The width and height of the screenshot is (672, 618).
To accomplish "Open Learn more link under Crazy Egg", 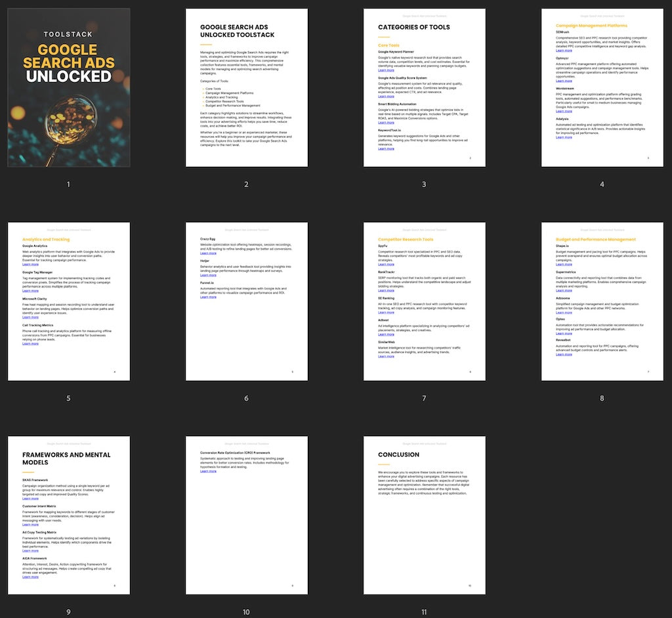I will [208, 253].
